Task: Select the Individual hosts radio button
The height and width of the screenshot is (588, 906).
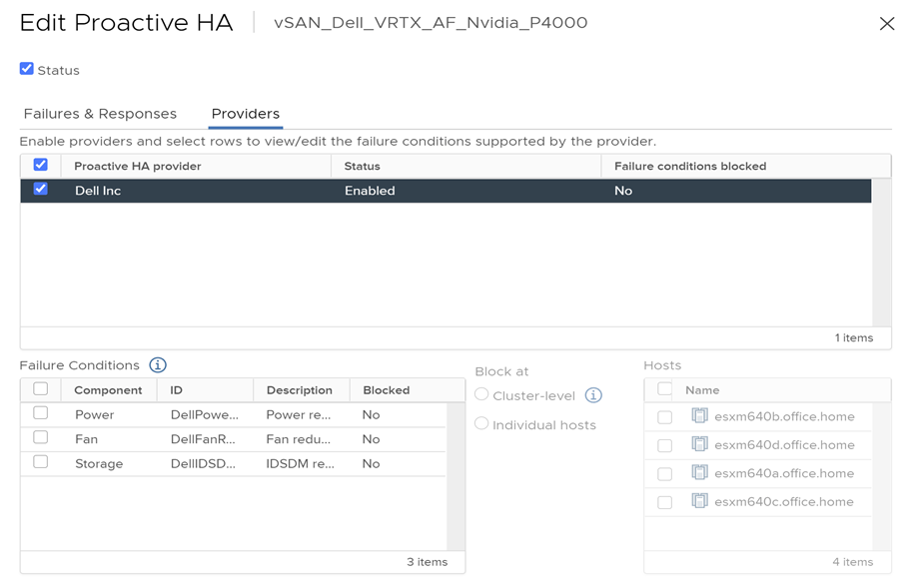Action: (x=481, y=423)
